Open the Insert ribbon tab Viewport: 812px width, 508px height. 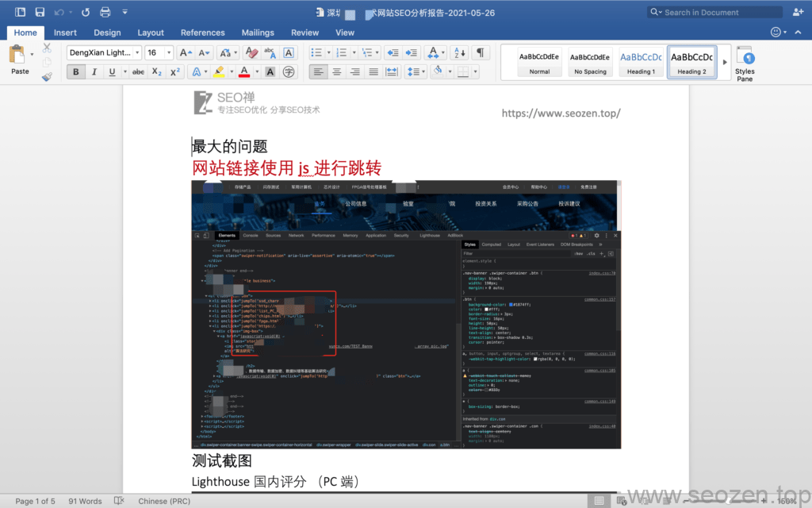tap(65, 33)
